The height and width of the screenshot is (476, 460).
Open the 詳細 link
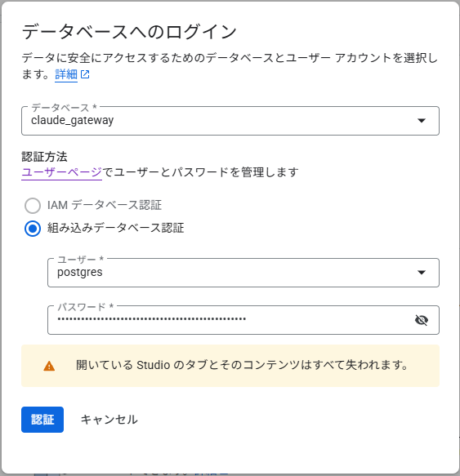66,74
